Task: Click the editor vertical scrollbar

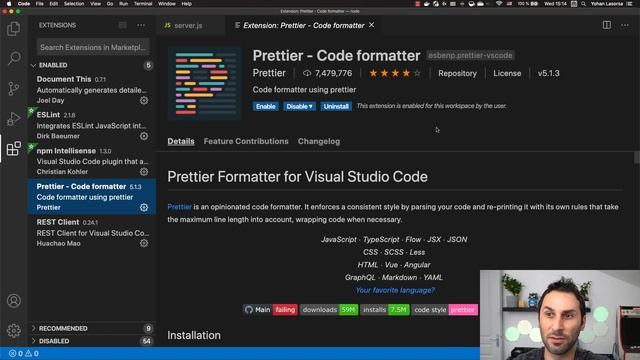Action: [x=637, y=157]
